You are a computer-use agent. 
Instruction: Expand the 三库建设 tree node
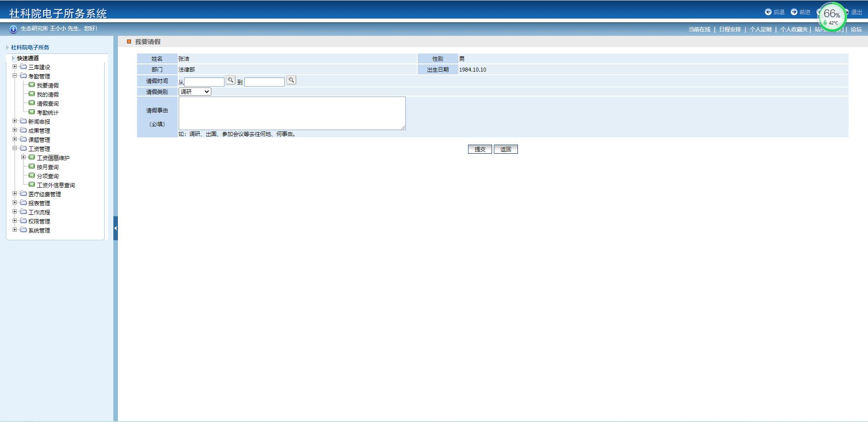pos(15,67)
